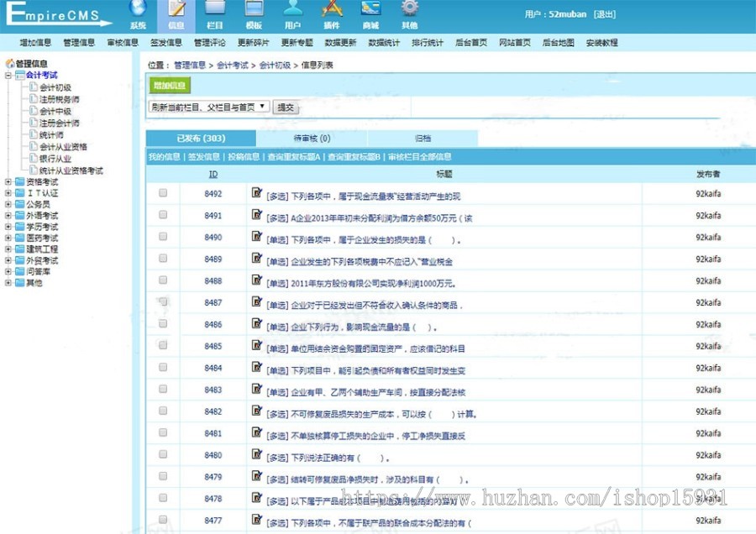Open the 插件 (Plugin) icon
The image size is (756, 534).
(332, 10)
